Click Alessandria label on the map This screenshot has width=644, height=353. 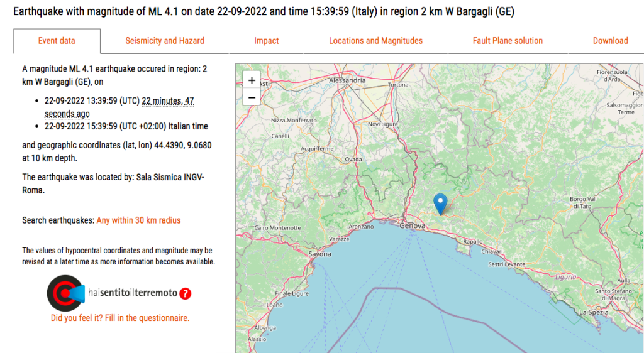tap(348, 80)
